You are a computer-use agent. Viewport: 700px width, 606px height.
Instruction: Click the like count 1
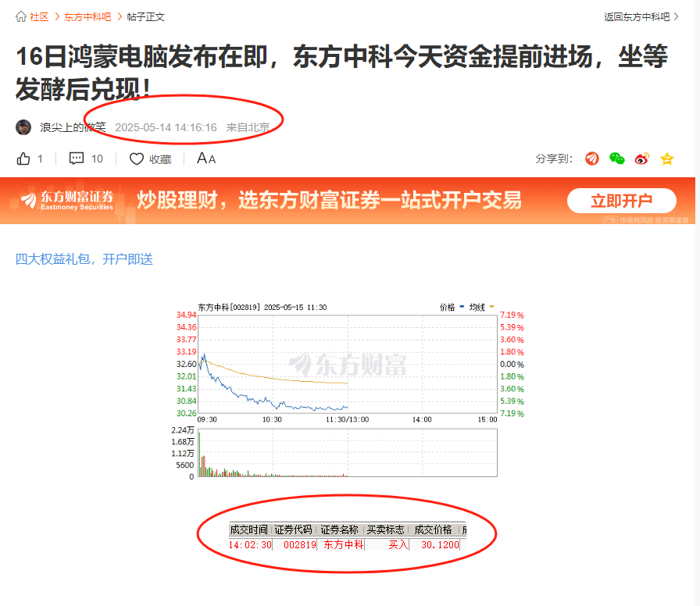[40, 159]
